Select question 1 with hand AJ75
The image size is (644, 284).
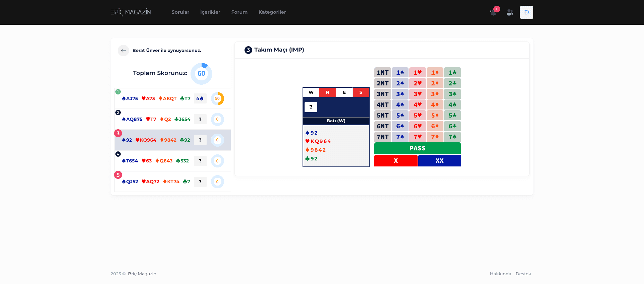173,98
